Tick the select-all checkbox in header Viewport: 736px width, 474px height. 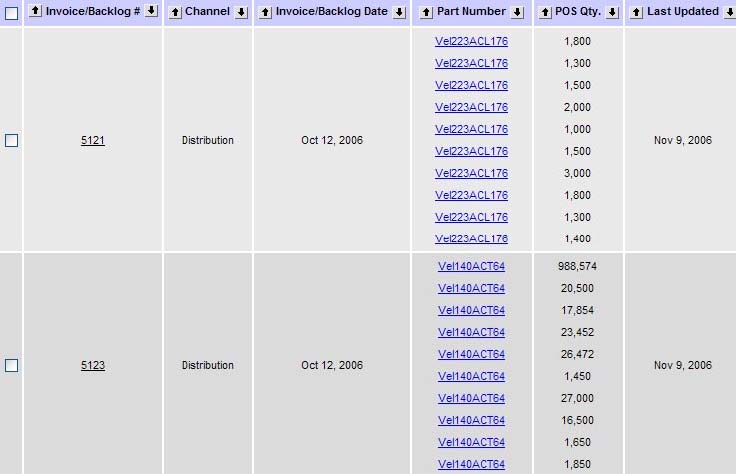[x=12, y=12]
